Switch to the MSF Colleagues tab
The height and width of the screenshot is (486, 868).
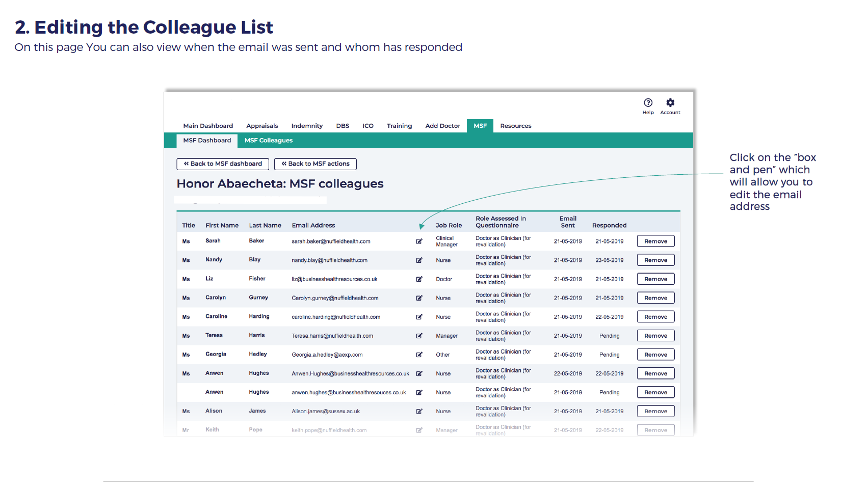(268, 141)
